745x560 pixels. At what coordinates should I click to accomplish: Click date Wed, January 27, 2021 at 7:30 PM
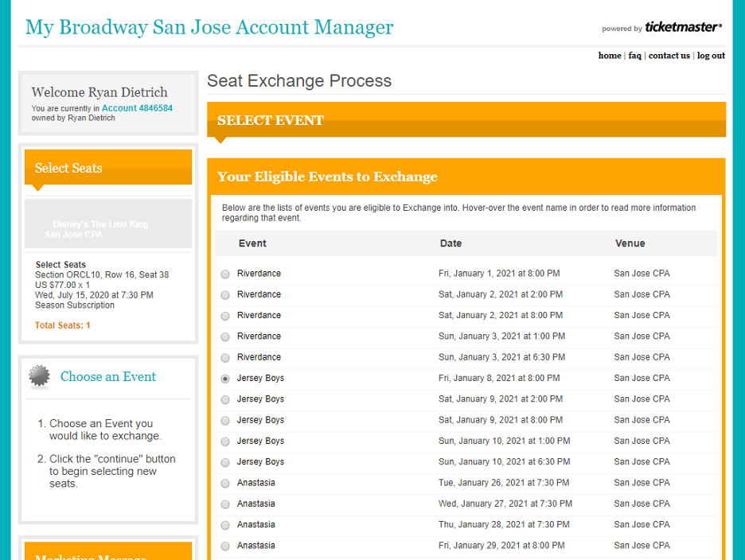tap(505, 504)
